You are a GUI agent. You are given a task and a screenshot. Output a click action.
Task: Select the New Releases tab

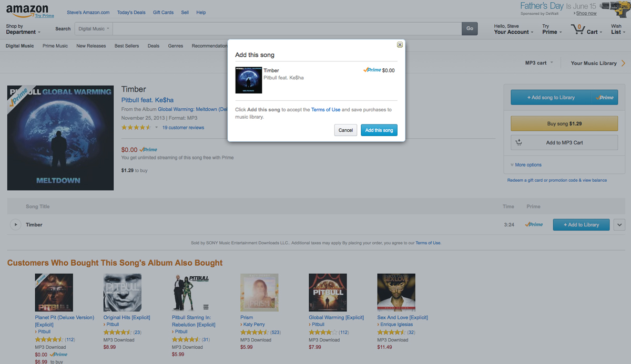coord(91,46)
